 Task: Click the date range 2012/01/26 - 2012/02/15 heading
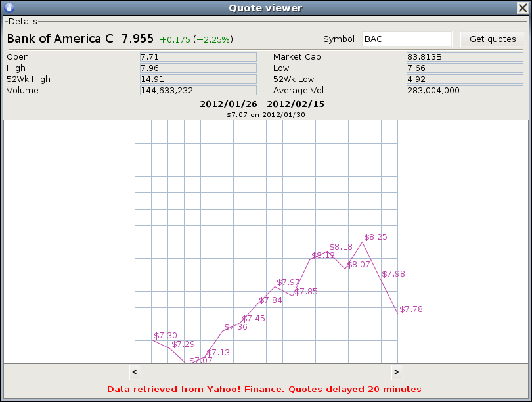pyautogui.click(x=262, y=104)
